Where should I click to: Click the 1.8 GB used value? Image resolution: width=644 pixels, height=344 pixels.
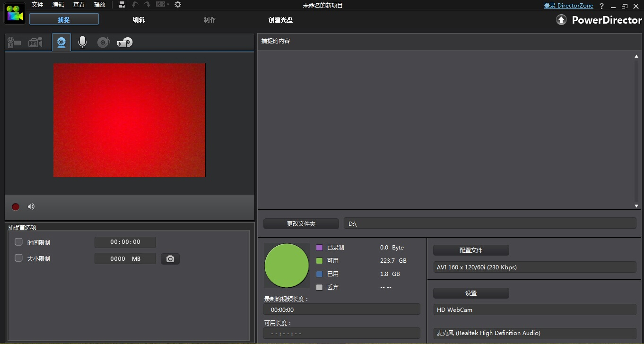click(390, 274)
